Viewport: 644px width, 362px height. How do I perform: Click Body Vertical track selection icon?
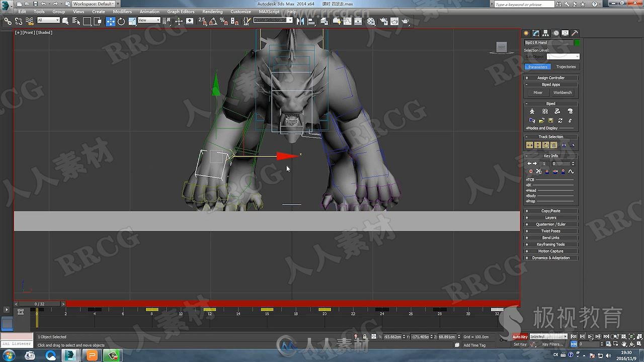537,145
